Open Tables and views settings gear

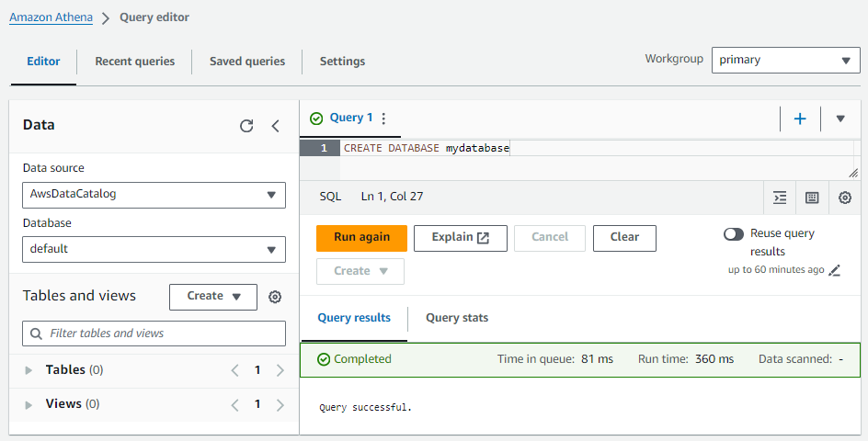click(x=275, y=297)
